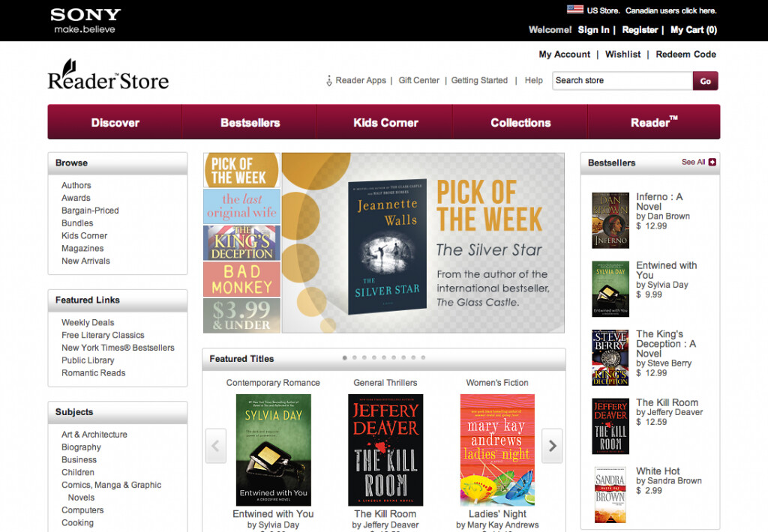The image size is (768, 532).
Task: Select the Pick of the Week banner thumbnail
Action: pos(242,170)
